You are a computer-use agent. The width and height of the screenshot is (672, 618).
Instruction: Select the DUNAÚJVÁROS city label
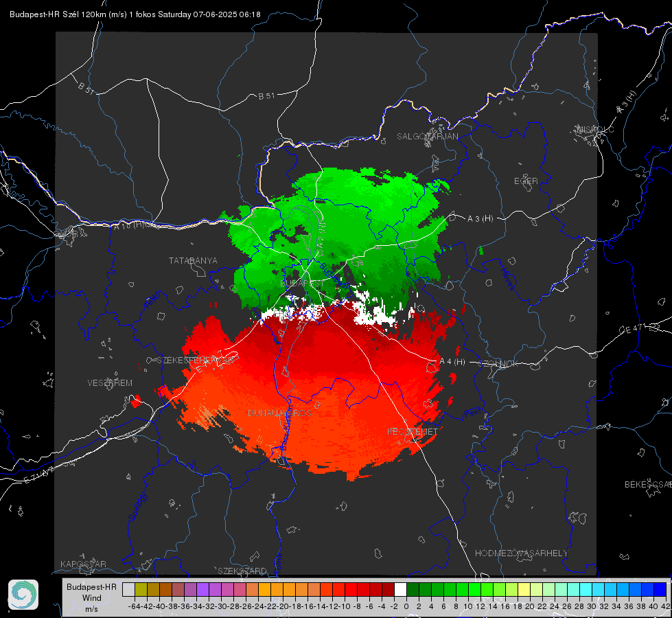point(279,413)
